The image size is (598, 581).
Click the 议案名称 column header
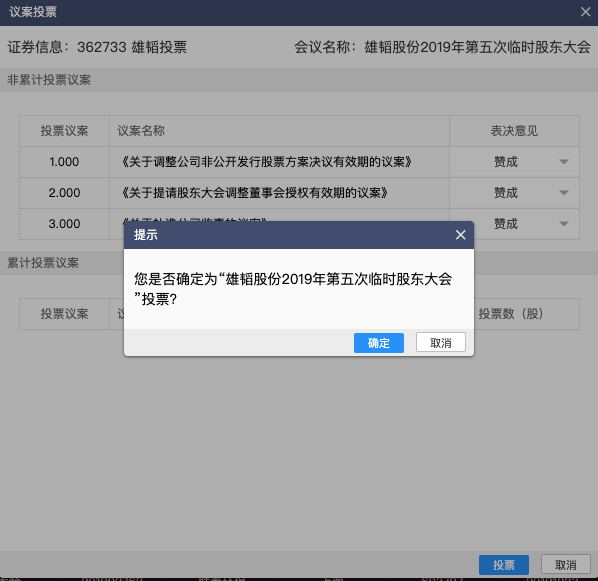tap(141, 131)
